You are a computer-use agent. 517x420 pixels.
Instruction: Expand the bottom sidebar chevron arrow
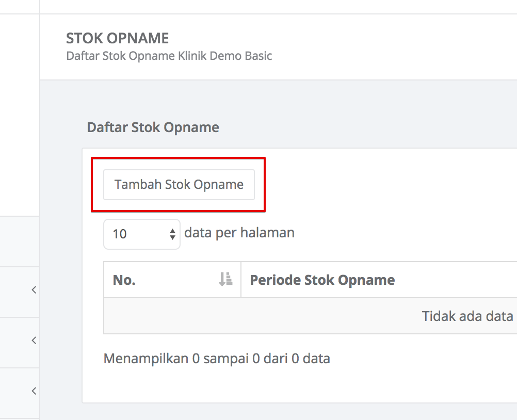tap(34, 391)
